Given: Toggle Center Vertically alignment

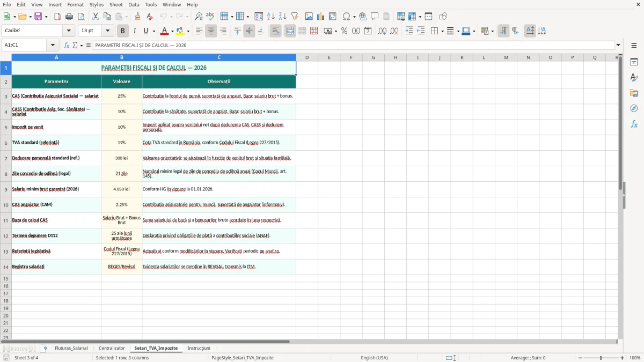Looking at the screenshot, I should click(x=249, y=31).
